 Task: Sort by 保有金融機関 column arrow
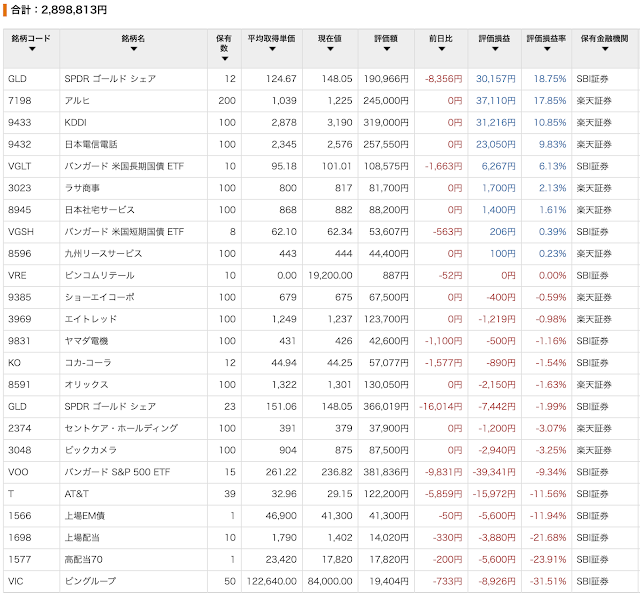click(605, 49)
